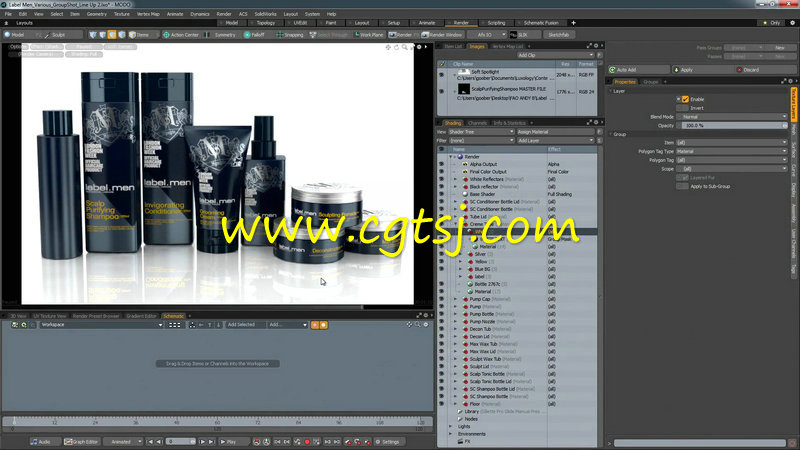Open Snapping options
This screenshot has height=450, width=800.
click(290, 35)
